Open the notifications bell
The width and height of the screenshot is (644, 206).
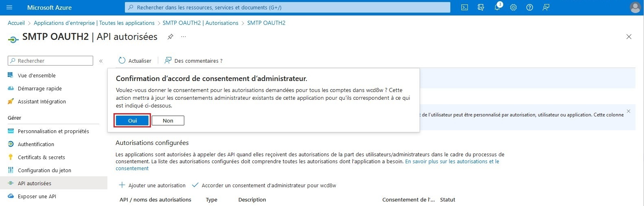[497, 7]
